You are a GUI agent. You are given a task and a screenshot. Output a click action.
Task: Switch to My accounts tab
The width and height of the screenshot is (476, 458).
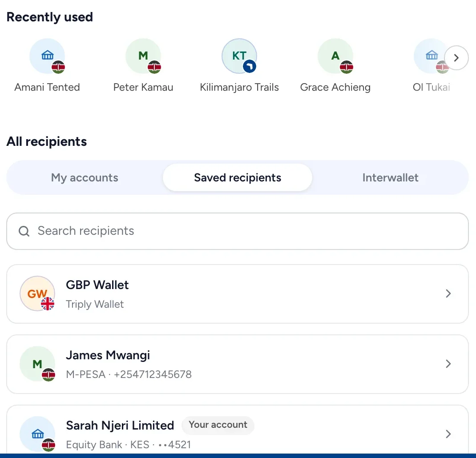tap(85, 177)
